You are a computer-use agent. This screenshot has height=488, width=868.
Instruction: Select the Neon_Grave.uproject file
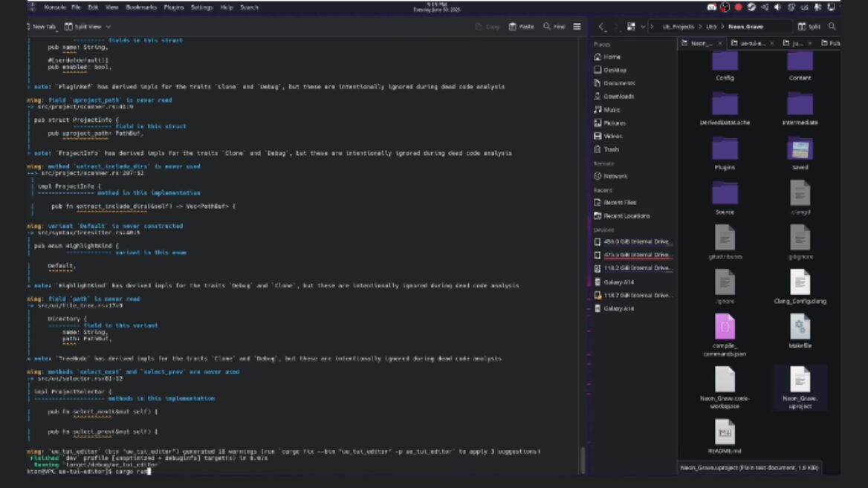click(800, 387)
